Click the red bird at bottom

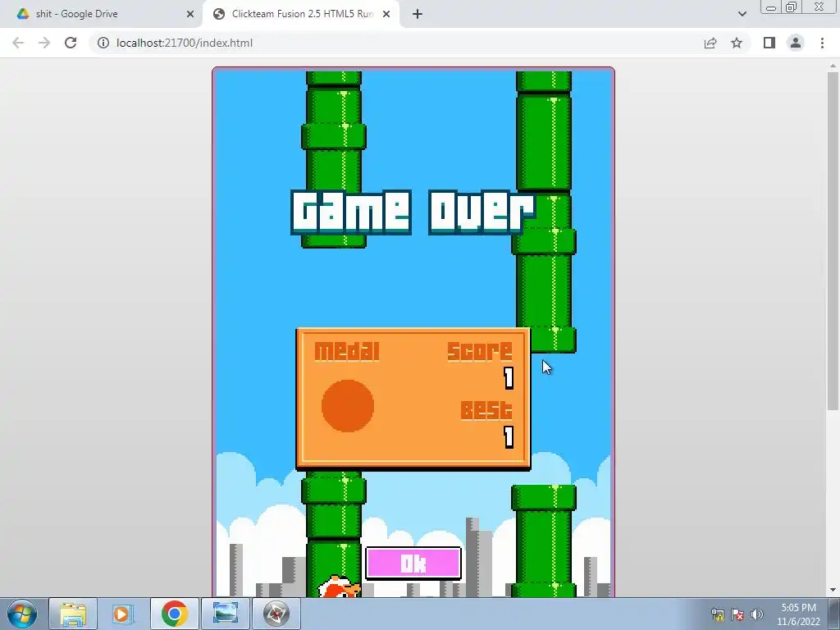click(x=339, y=587)
